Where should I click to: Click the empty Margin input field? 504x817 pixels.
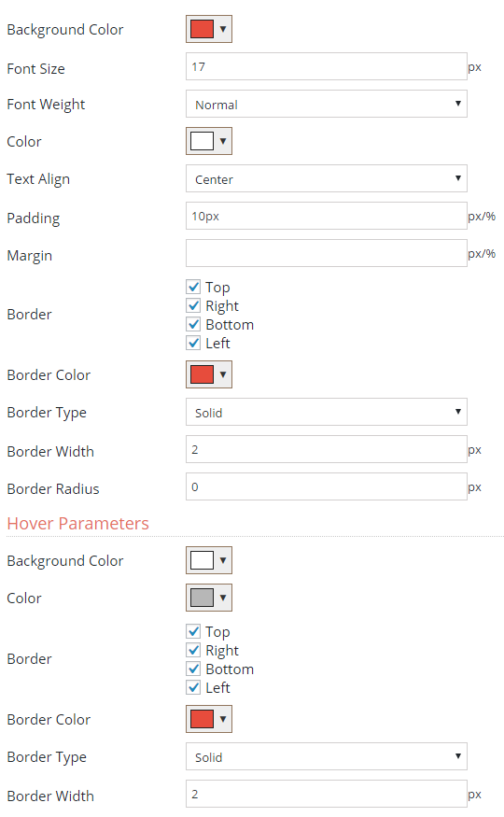pyautogui.click(x=327, y=253)
